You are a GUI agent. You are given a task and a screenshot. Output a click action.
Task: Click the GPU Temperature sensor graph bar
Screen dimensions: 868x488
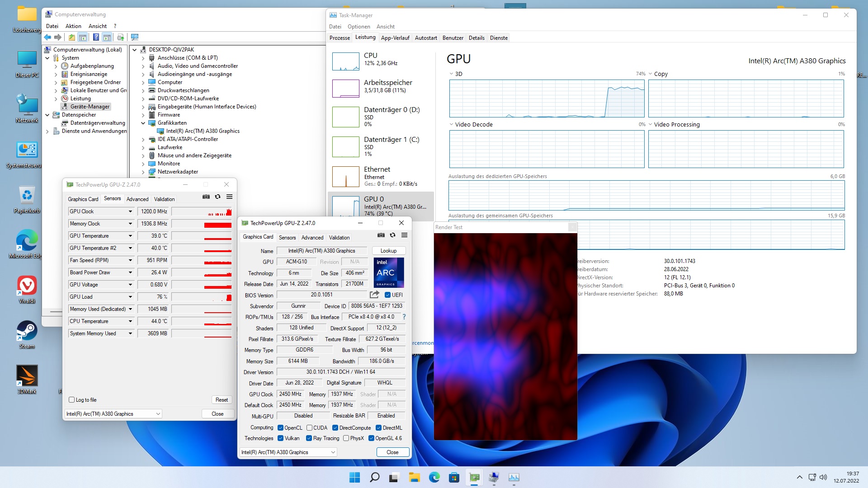point(202,236)
